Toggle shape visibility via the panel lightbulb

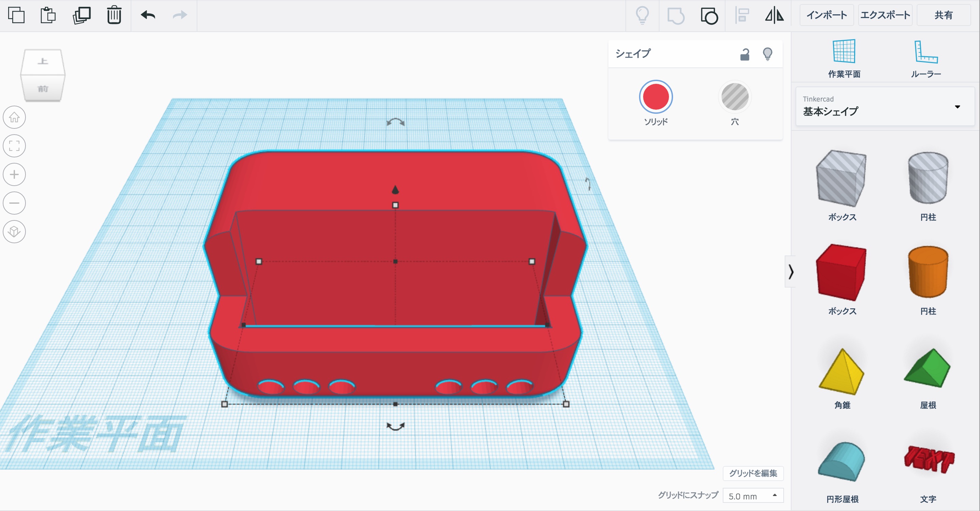(x=767, y=54)
